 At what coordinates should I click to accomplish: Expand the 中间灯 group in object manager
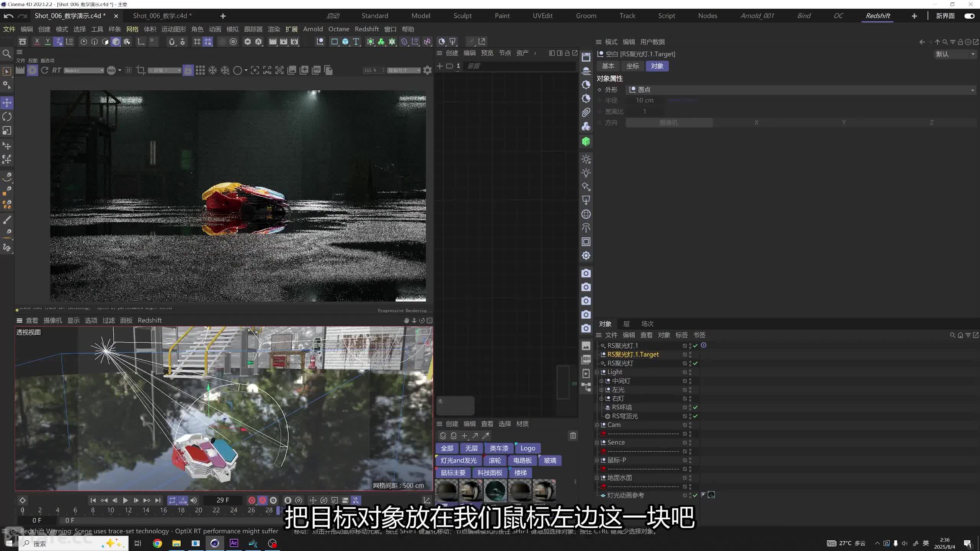click(602, 381)
